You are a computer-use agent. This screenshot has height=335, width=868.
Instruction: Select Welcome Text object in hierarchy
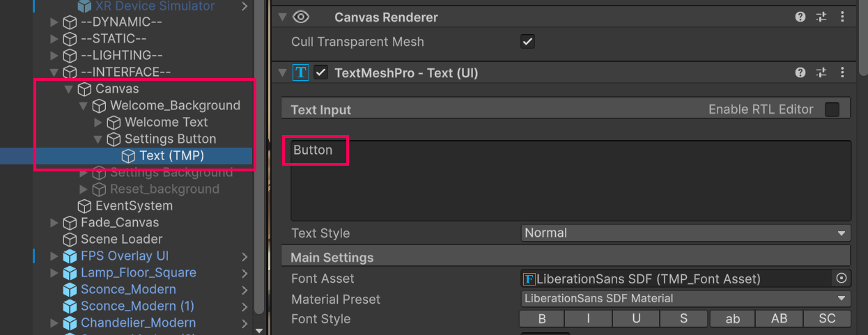click(x=166, y=123)
